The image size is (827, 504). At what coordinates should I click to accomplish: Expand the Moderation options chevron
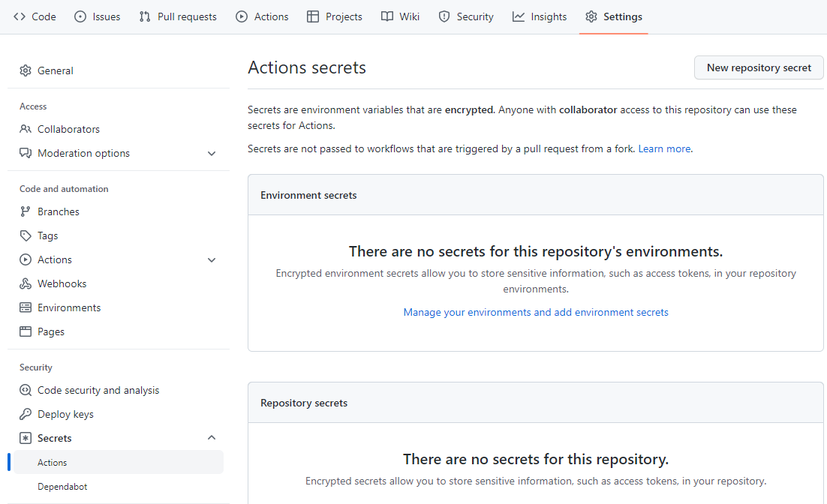click(212, 154)
